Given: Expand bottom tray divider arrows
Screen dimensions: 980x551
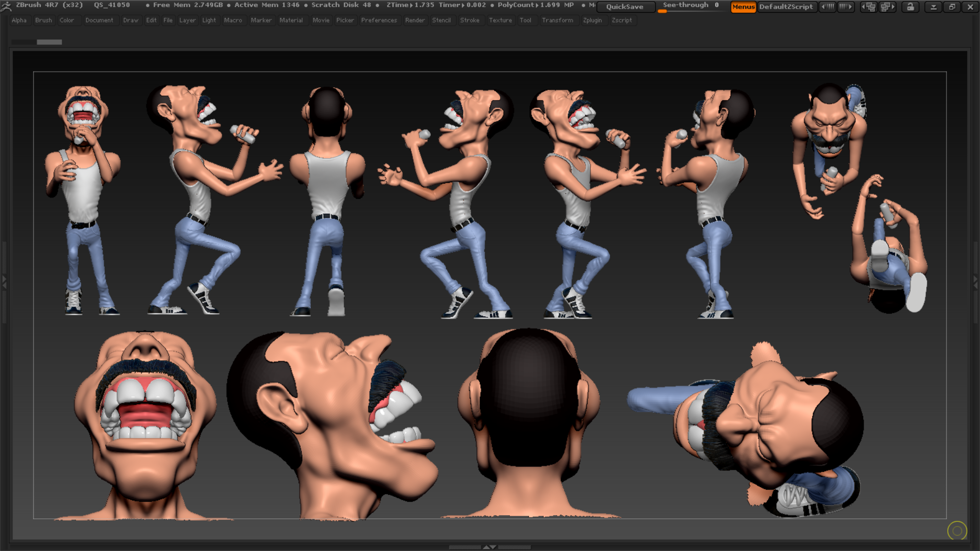Looking at the screenshot, I should [489, 547].
